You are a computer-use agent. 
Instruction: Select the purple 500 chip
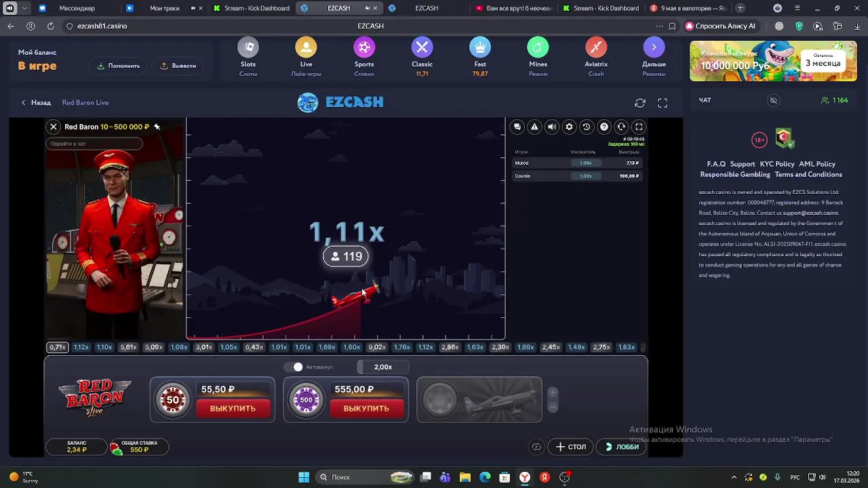307,400
